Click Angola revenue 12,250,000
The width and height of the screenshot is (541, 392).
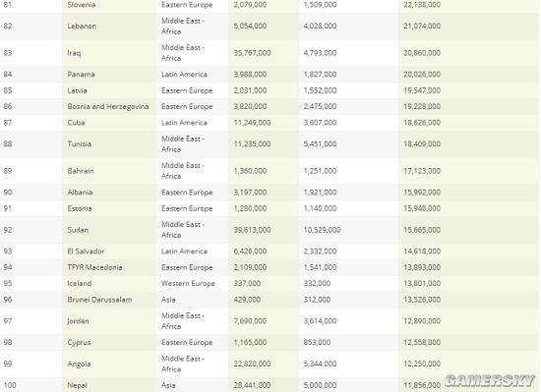(x=422, y=364)
